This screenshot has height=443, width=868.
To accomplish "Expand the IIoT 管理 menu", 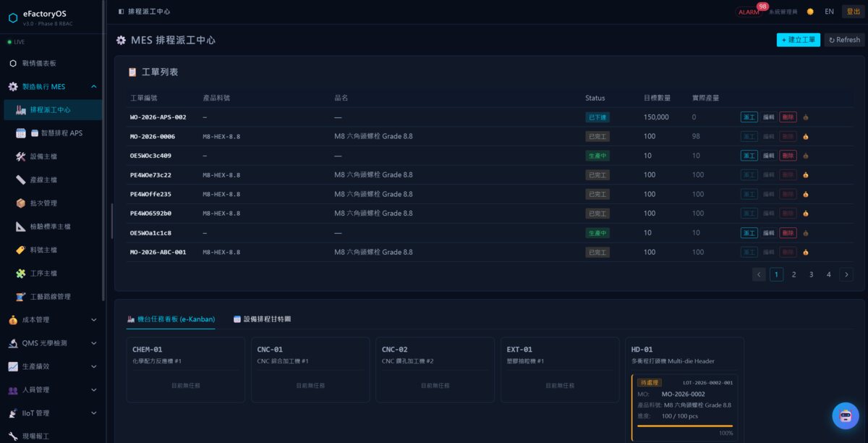I will point(52,413).
